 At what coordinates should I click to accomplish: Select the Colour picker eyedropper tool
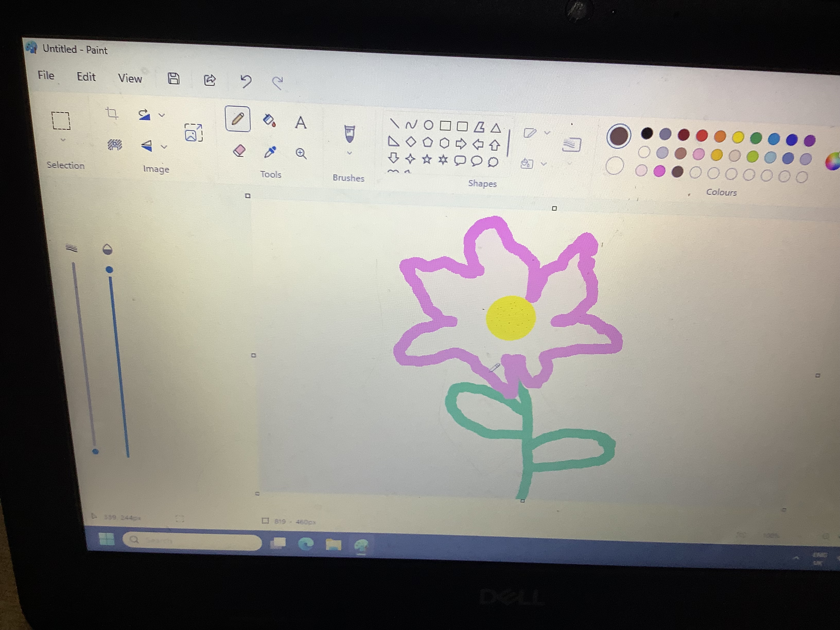pyautogui.click(x=270, y=152)
